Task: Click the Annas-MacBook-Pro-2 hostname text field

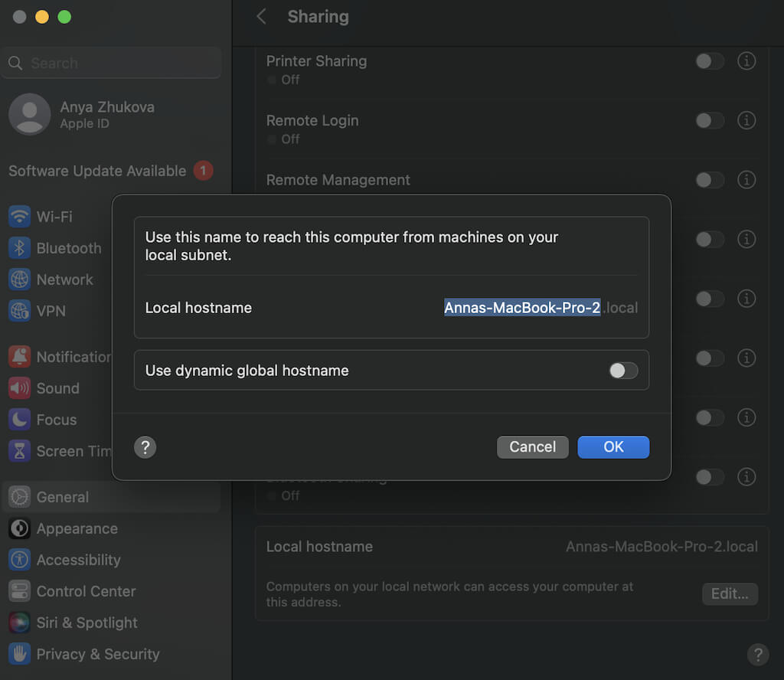Action: tap(522, 308)
